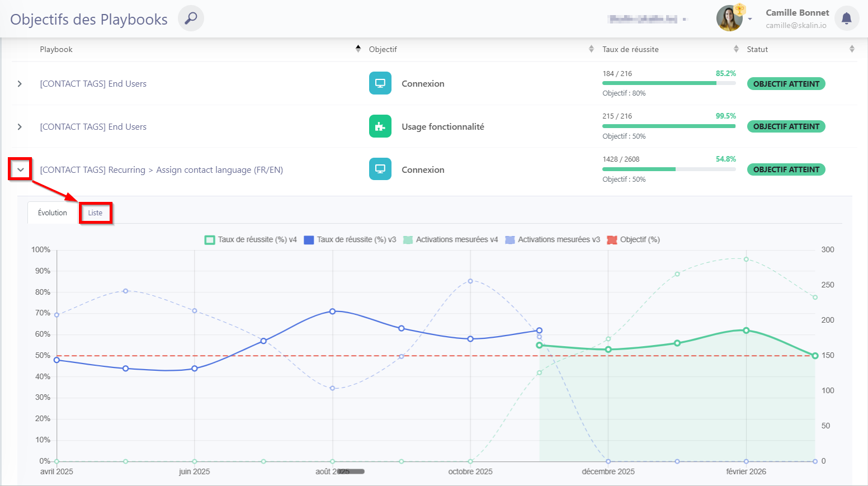This screenshot has width=868, height=486.
Task: Click the search magnifier icon
Action: pos(191,18)
